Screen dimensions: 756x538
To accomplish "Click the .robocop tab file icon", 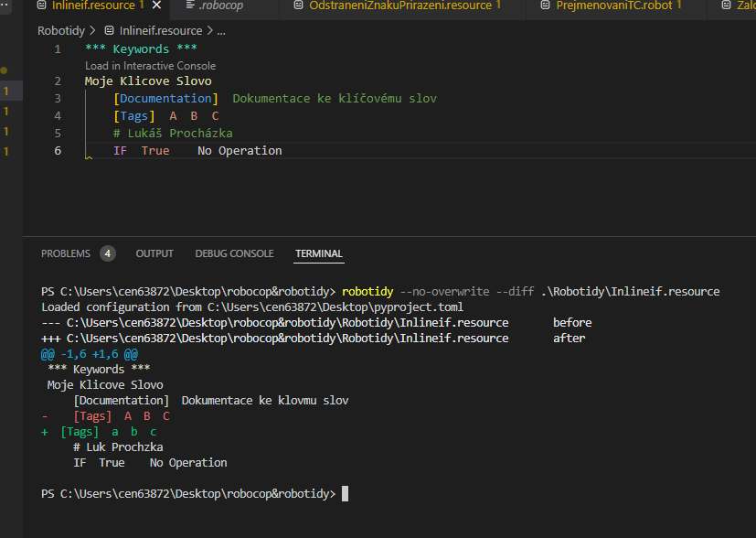I will click(x=190, y=5).
